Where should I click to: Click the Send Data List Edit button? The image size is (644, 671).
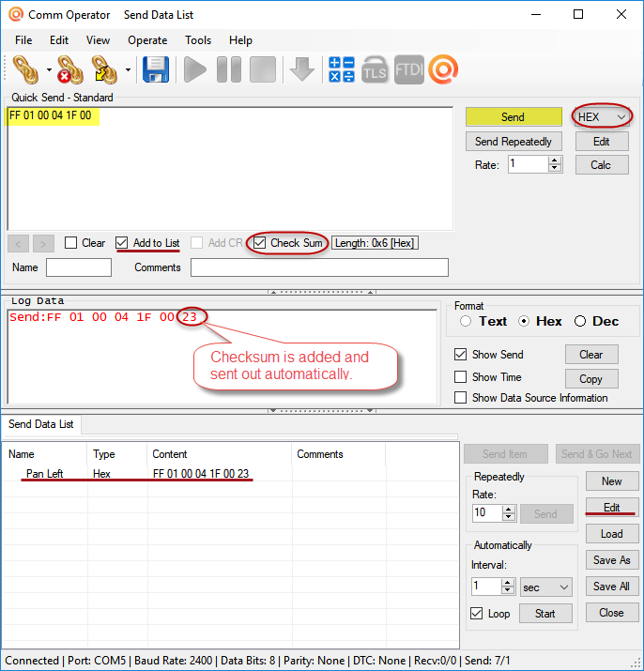pyautogui.click(x=612, y=507)
